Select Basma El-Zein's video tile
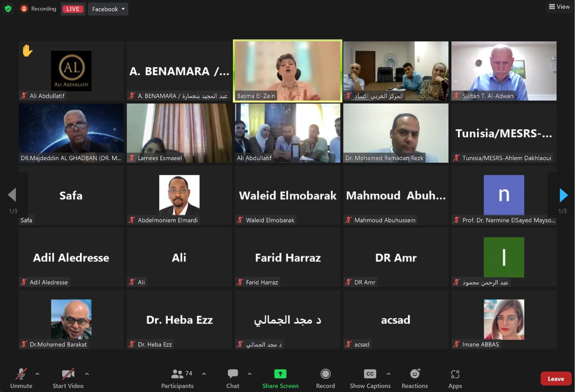Viewport: 575px width, 392px height. tap(287, 71)
